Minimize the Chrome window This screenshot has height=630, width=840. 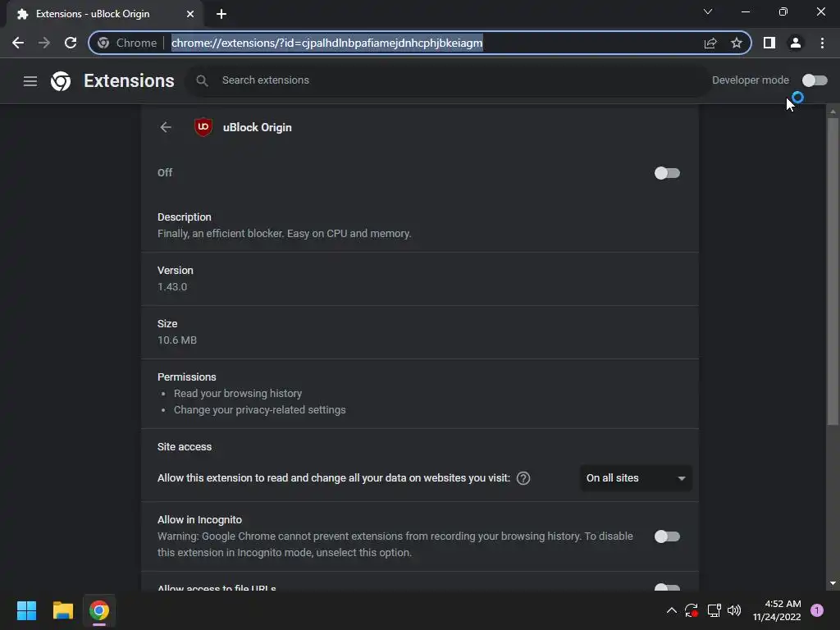[x=746, y=11]
